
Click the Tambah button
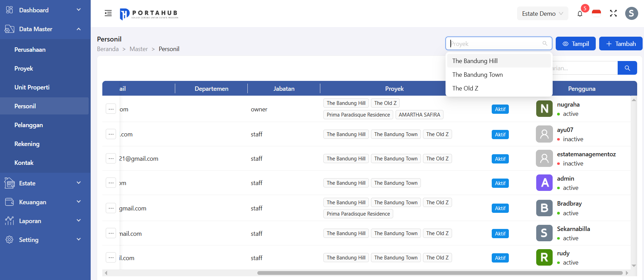click(x=620, y=44)
